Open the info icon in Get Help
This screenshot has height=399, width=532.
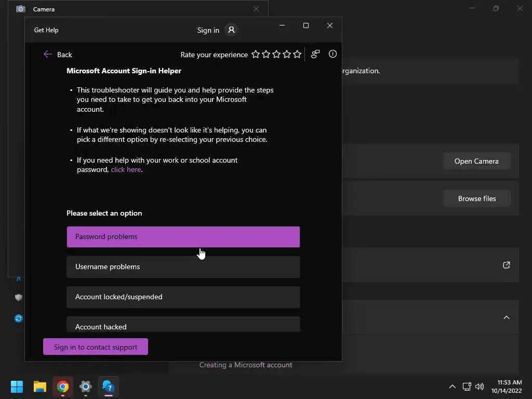point(332,54)
